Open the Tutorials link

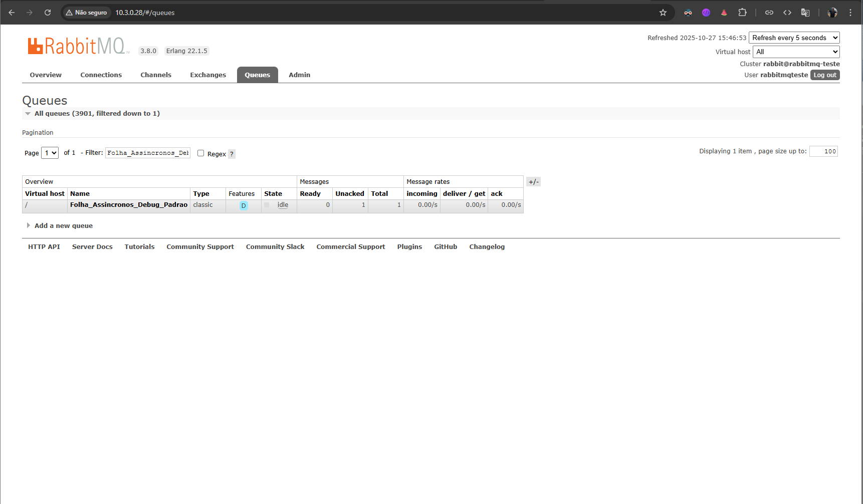pyautogui.click(x=140, y=247)
